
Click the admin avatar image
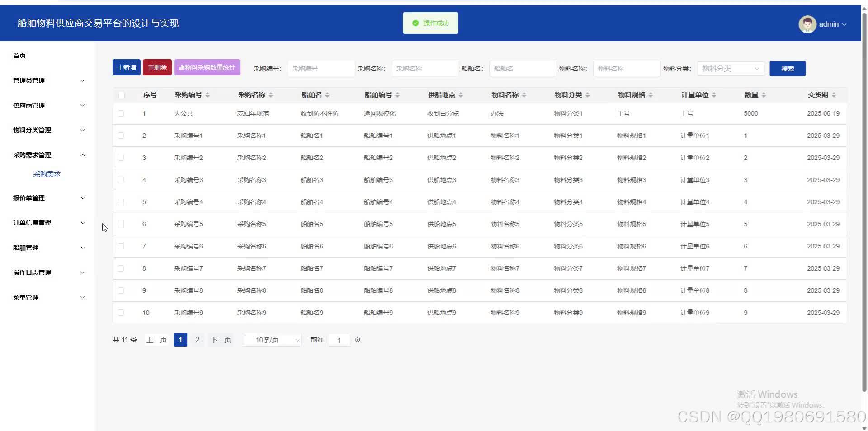[x=808, y=24]
